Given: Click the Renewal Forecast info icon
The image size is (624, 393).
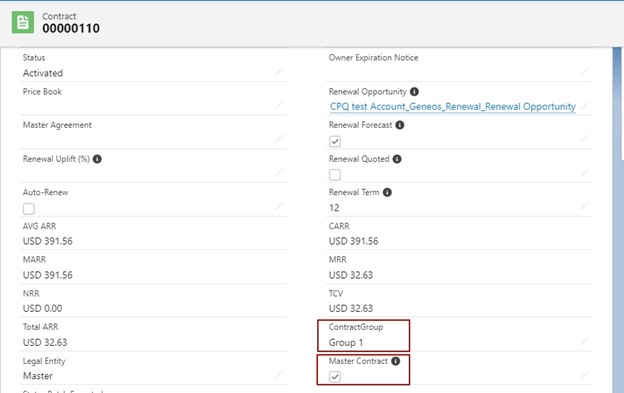Looking at the screenshot, I should click(x=400, y=125).
